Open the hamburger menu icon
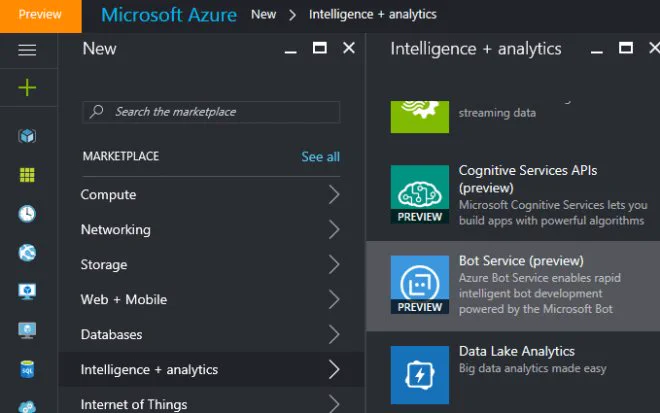 (x=27, y=50)
